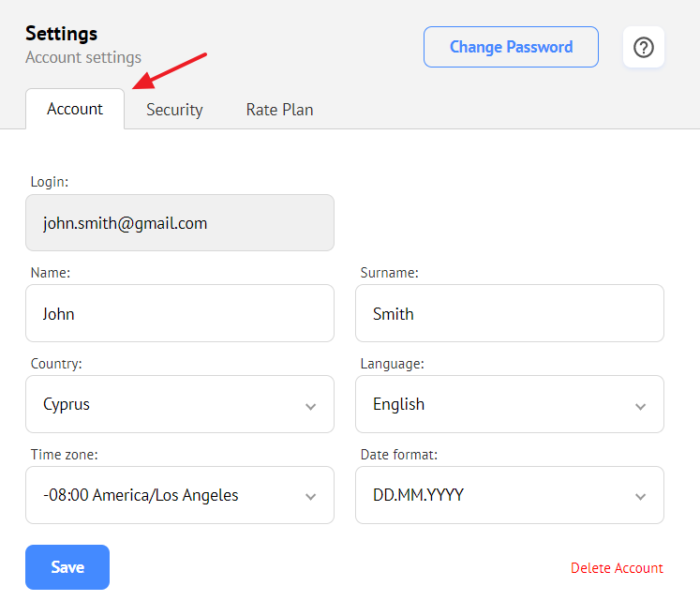This screenshot has width=700, height=616.
Task: Click the chevron arrow in Time zone field
Action: click(311, 497)
